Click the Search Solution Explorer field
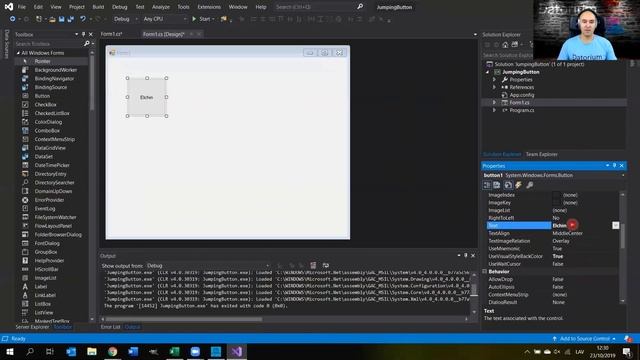 click(x=507, y=55)
